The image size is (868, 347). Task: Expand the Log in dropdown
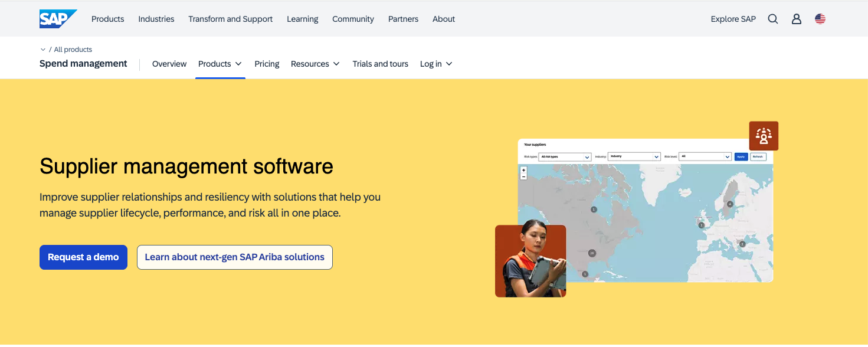[436, 64]
